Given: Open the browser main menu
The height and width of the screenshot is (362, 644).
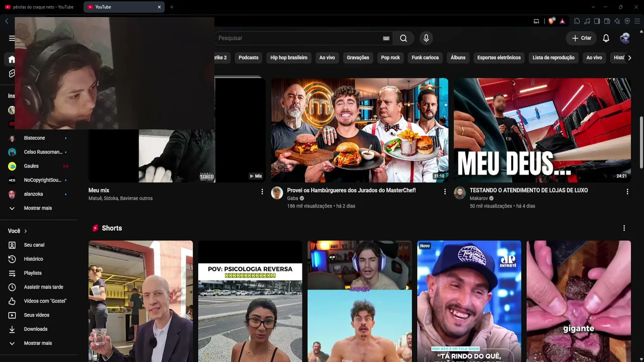Looking at the screenshot, I should pyautogui.click(x=637, y=21).
